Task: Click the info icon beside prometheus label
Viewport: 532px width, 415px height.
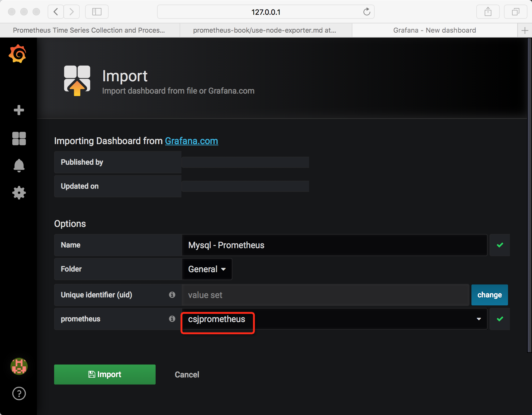Action: [172, 319]
